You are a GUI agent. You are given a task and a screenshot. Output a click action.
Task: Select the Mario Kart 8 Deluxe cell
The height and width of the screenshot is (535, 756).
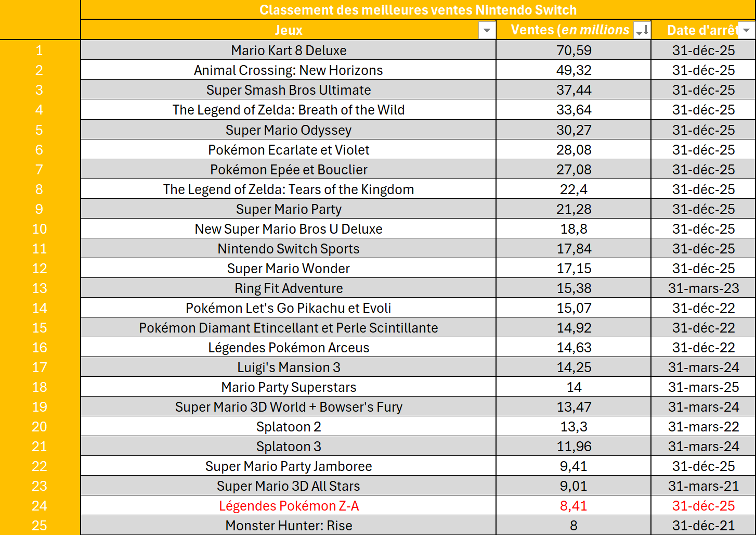[x=289, y=50]
